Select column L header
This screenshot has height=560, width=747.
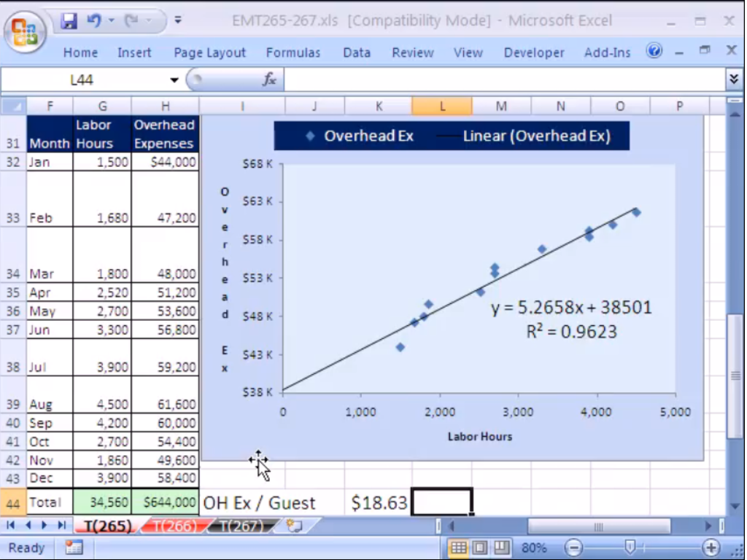(x=442, y=106)
